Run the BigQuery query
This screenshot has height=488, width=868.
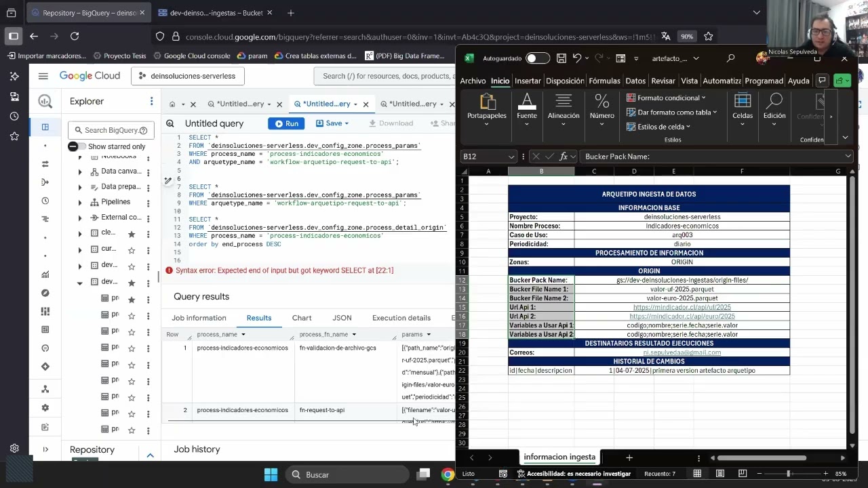285,123
